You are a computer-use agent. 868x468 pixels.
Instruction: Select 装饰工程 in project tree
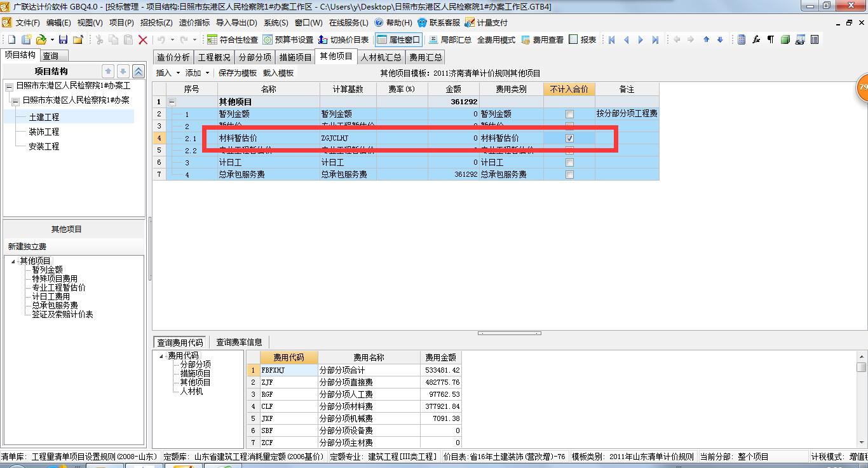click(44, 132)
